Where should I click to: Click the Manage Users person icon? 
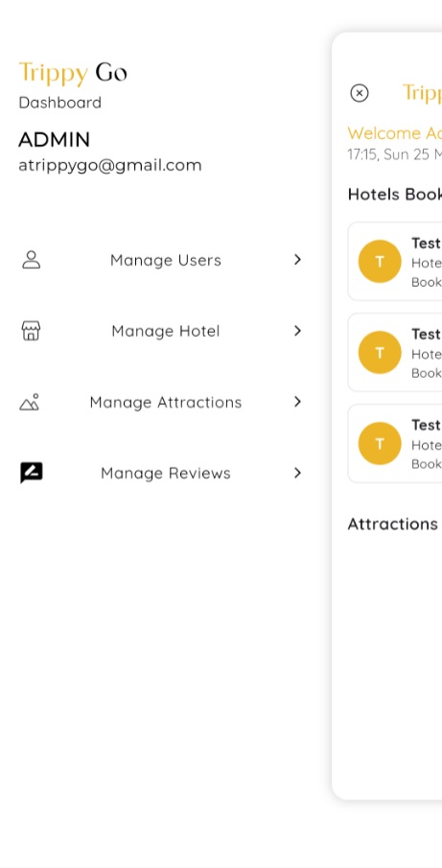(31, 260)
